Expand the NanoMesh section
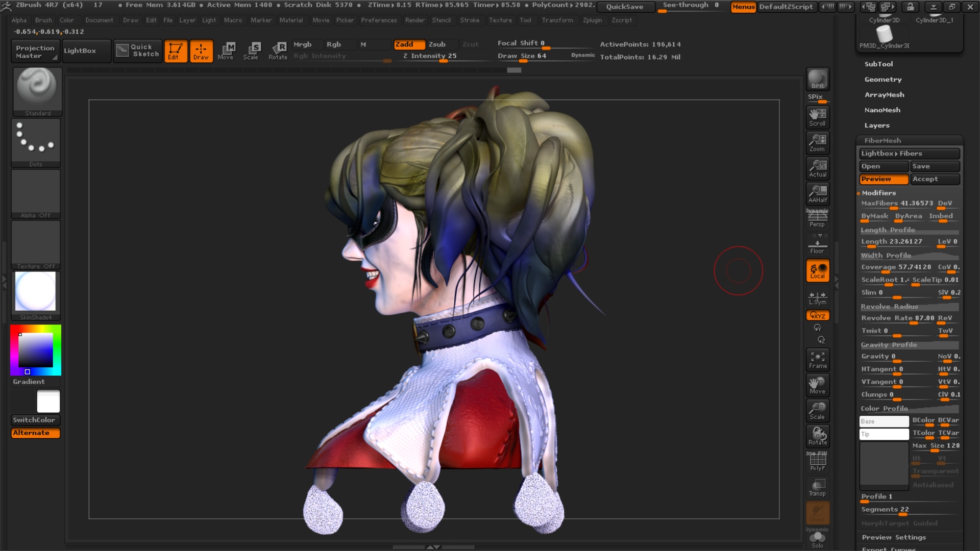Image resolution: width=980 pixels, height=551 pixels. pyautogui.click(x=882, y=110)
